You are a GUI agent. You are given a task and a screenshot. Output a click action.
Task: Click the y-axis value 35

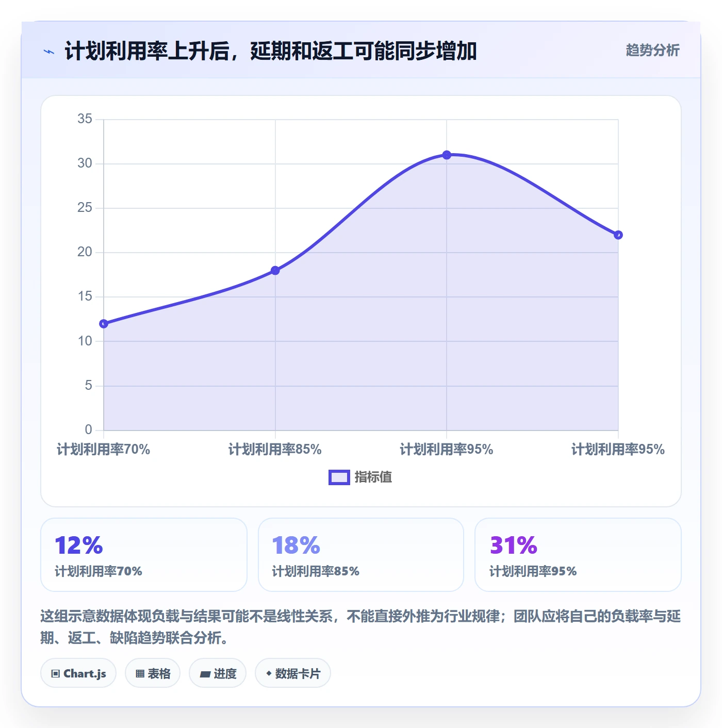pyautogui.click(x=85, y=119)
